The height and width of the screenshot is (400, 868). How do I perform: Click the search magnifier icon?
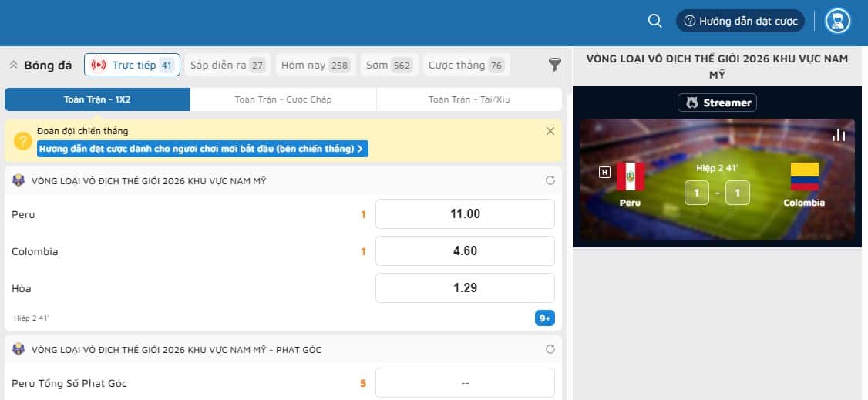pyautogui.click(x=654, y=22)
